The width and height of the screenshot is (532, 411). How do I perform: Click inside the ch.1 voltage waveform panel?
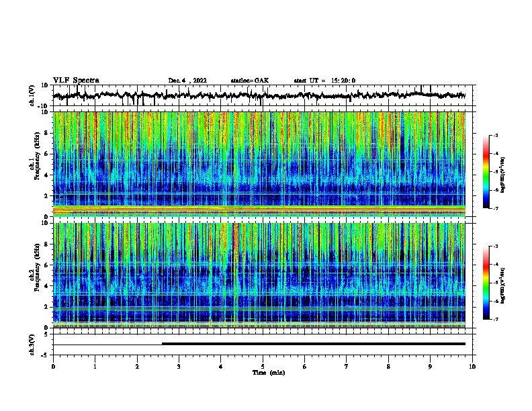pos(263,95)
